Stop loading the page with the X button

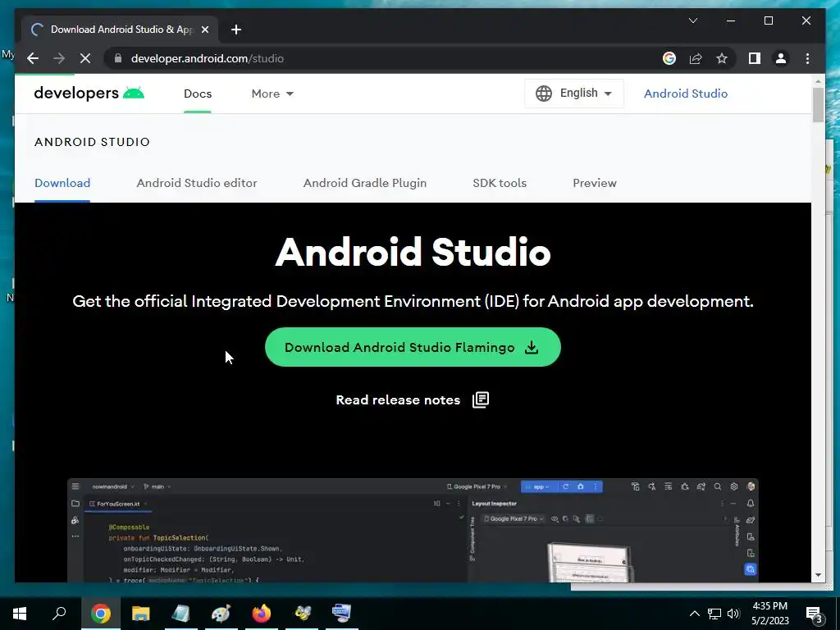click(85, 58)
